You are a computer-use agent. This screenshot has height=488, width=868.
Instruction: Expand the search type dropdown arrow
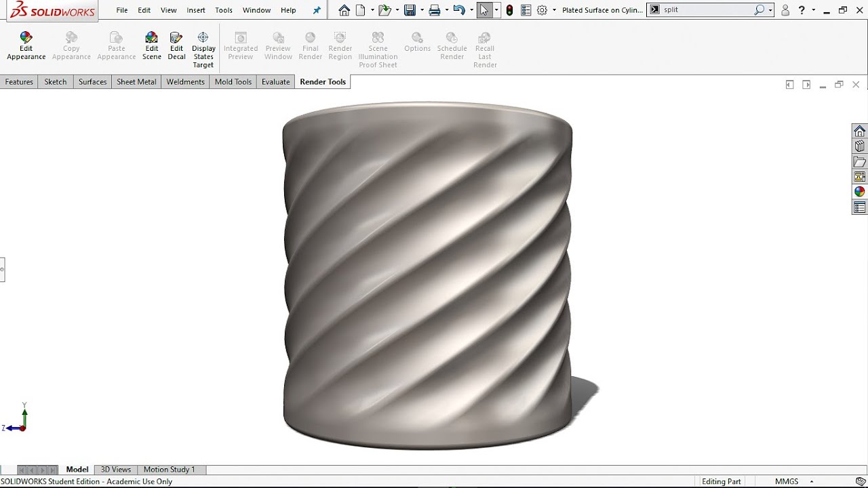tap(771, 10)
